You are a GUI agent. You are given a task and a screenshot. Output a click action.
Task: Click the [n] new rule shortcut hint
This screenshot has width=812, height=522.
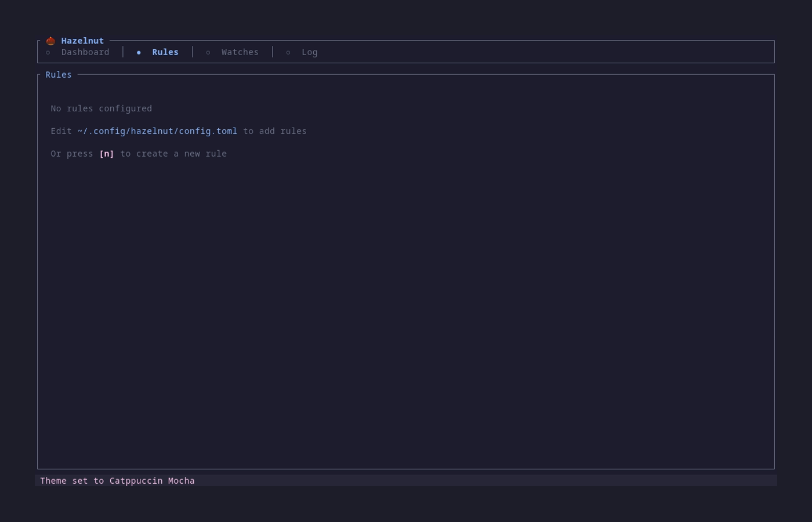click(106, 153)
